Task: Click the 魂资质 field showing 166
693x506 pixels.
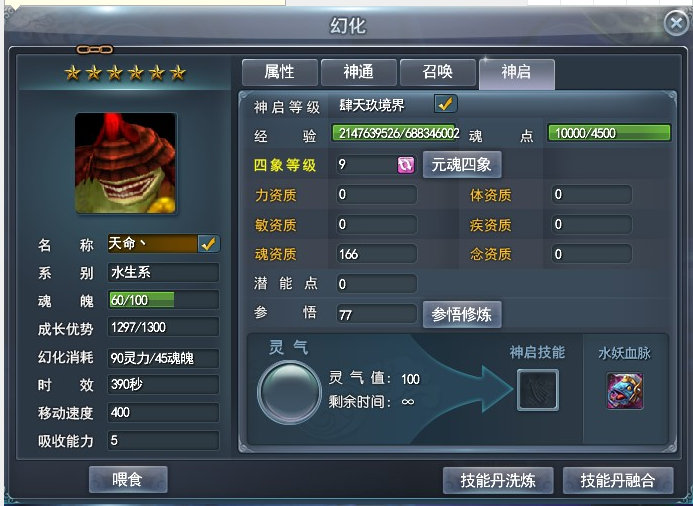Action: tap(377, 254)
